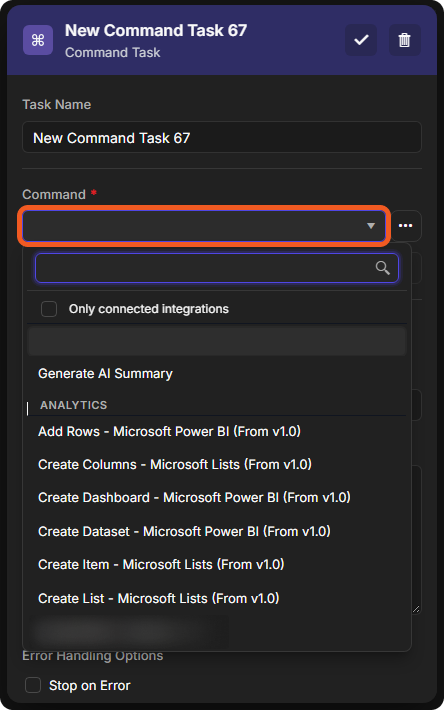The width and height of the screenshot is (444, 710).
Task: Click the Task Name label
Action: tap(57, 105)
